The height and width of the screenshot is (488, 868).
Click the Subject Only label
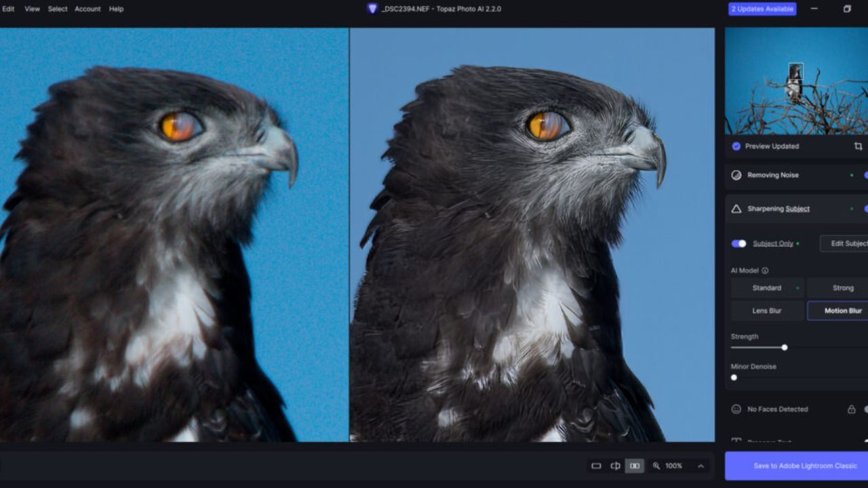tap(773, 243)
